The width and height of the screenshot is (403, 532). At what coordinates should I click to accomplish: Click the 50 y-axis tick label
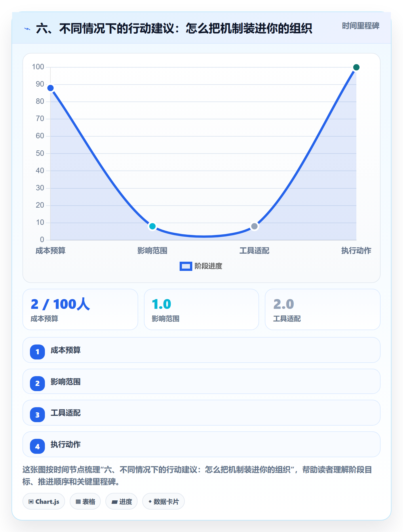click(40, 153)
